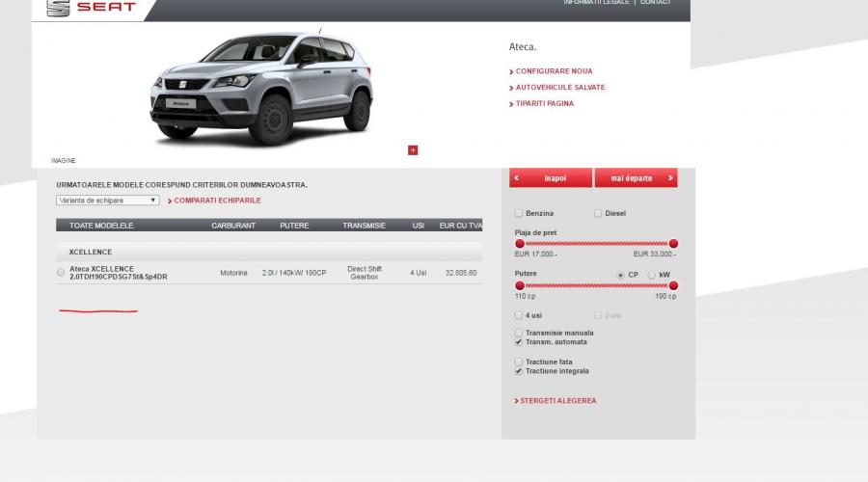
Task: Click the SEAT logo in header
Action: click(x=92, y=9)
